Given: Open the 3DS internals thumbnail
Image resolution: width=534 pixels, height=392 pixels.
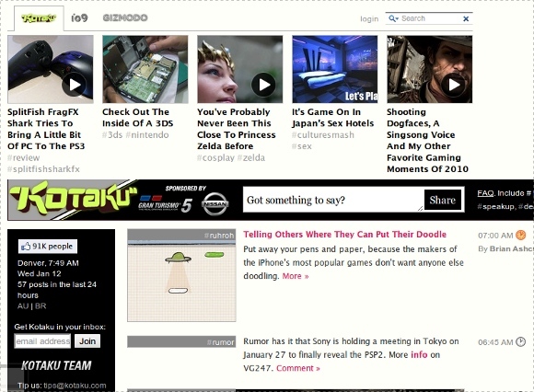Looking at the screenshot, I should click(145, 69).
